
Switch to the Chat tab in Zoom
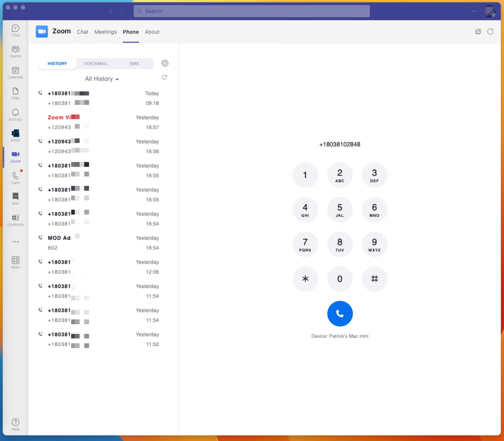click(x=83, y=32)
